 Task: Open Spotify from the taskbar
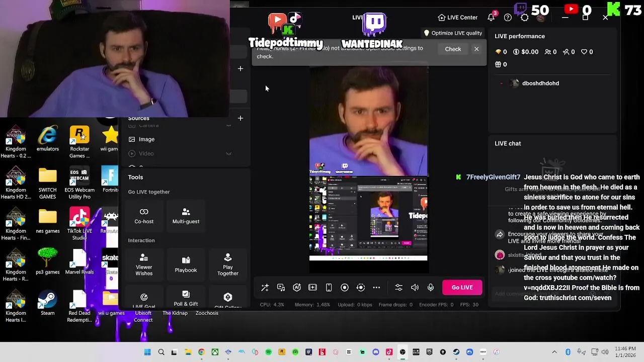[268, 352]
